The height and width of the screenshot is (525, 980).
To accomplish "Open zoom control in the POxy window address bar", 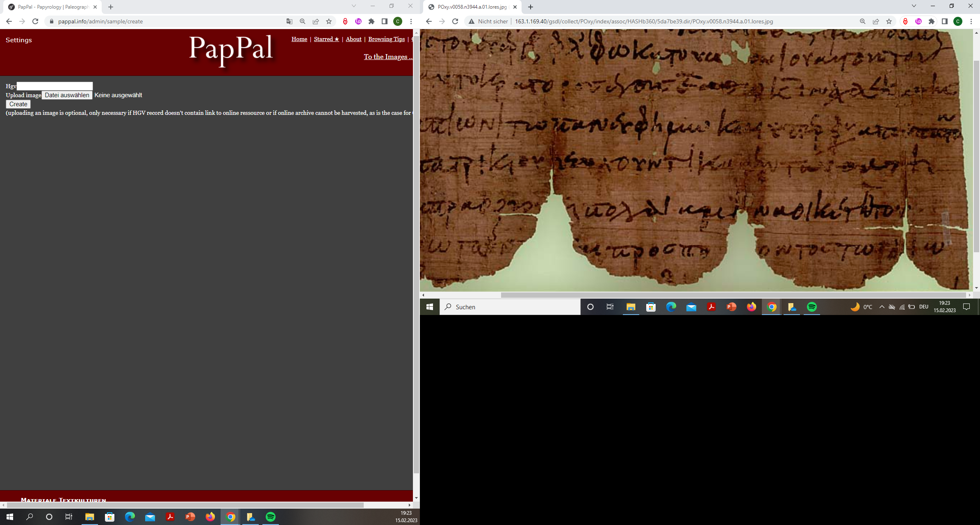I will point(863,21).
